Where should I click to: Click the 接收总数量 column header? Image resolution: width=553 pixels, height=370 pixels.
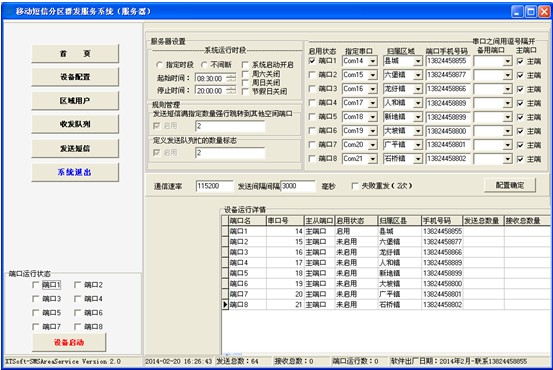point(527,221)
